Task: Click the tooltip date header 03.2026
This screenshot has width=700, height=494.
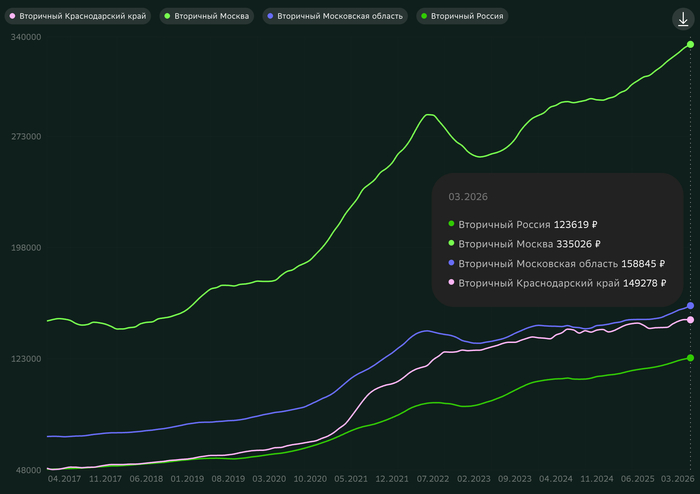Action: [x=468, y=198]
